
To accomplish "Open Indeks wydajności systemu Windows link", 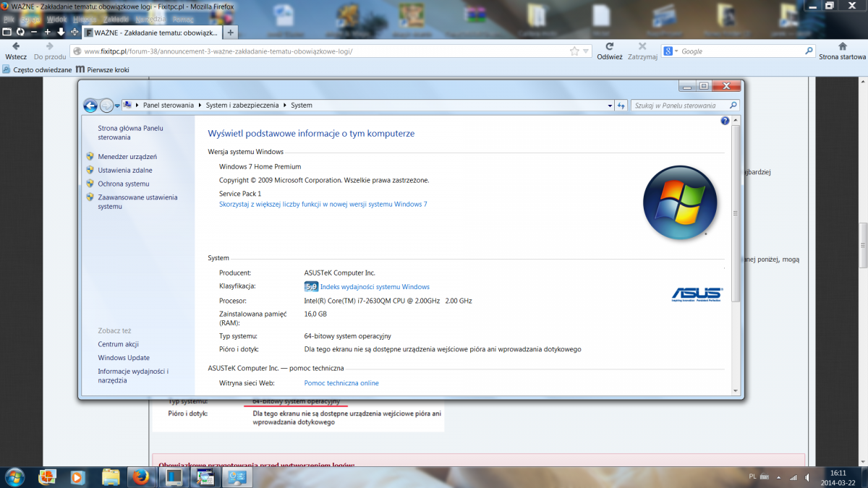I will click(375, 287).
